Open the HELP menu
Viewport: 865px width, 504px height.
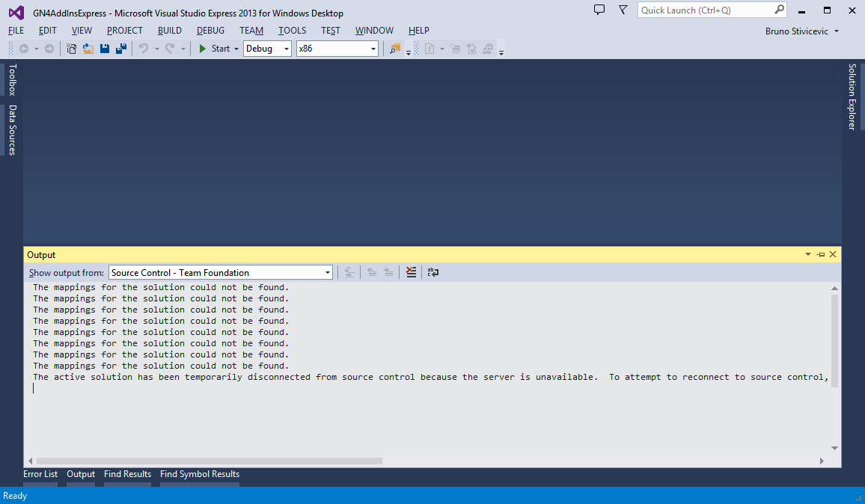point(419,31)
